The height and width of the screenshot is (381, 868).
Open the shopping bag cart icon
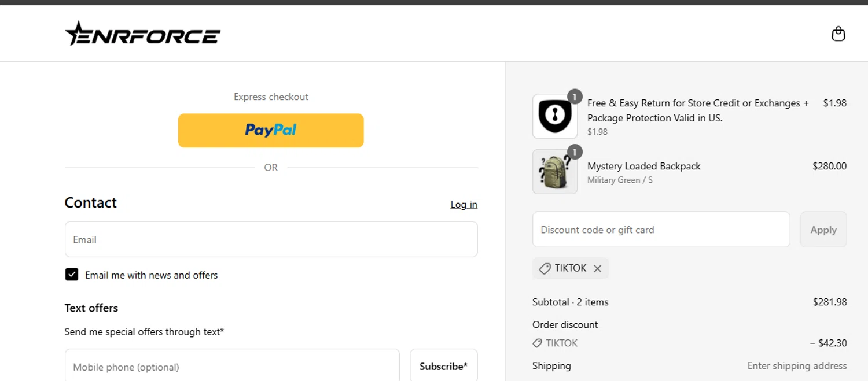(x=838, y=34)
